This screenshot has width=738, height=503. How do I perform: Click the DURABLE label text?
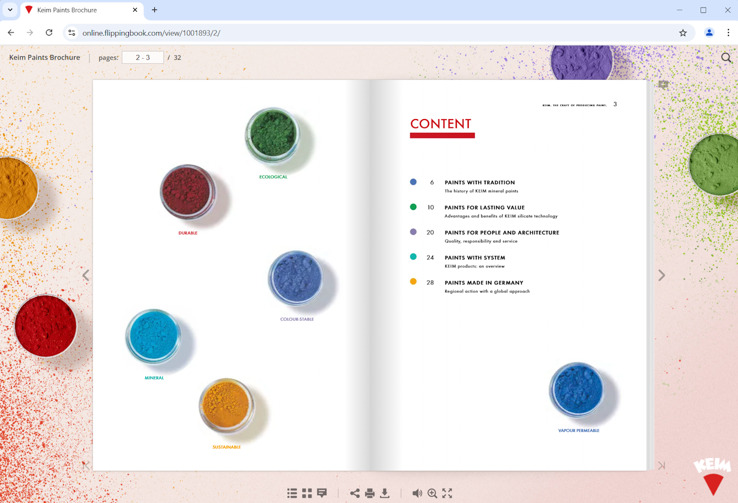click(188, 233)
